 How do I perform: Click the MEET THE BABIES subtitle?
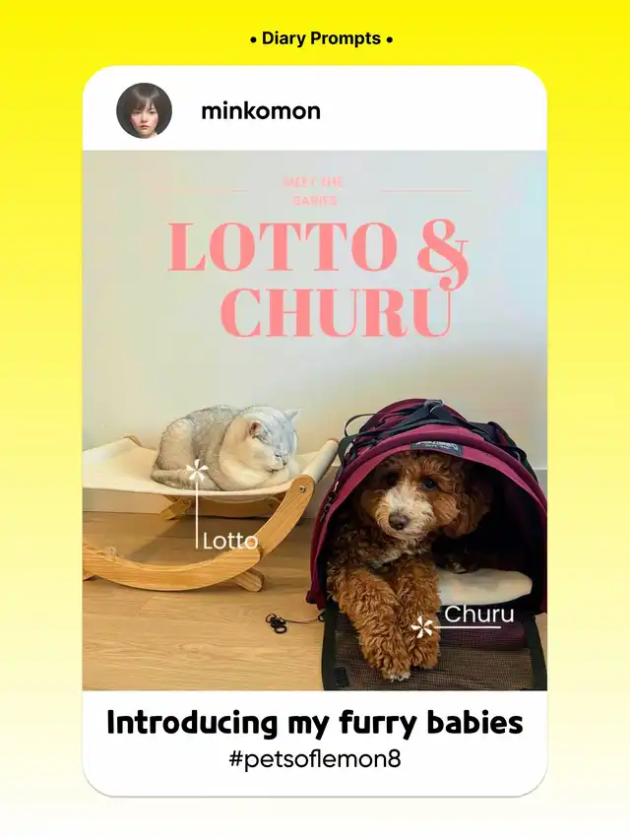[x=314, y=191]
